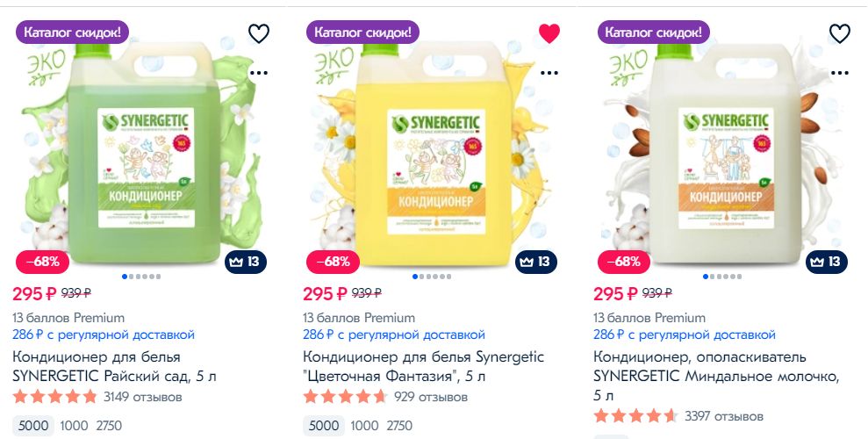Image resolution: width=868 pixels, height=439 pixels.
Task: Click −68% discount badge on Цветочная Фантазия
Action: click(333, 262)
